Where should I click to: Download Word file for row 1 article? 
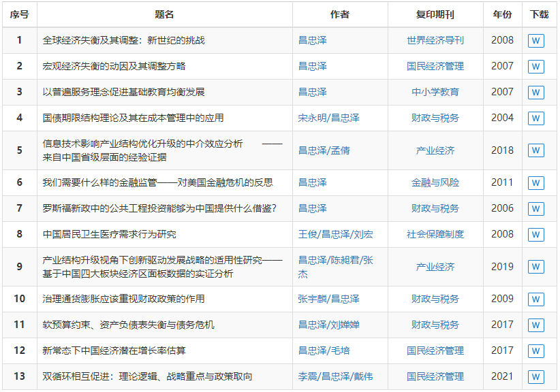(x=535, y=41)
